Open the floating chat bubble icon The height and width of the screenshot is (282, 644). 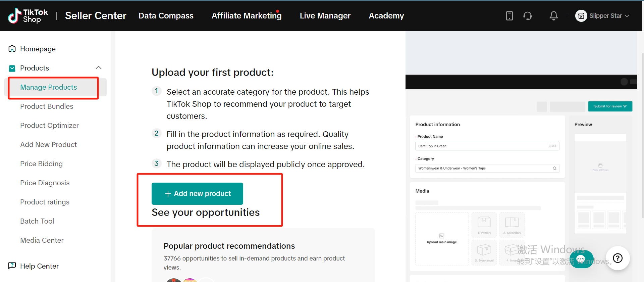point(581,259)
